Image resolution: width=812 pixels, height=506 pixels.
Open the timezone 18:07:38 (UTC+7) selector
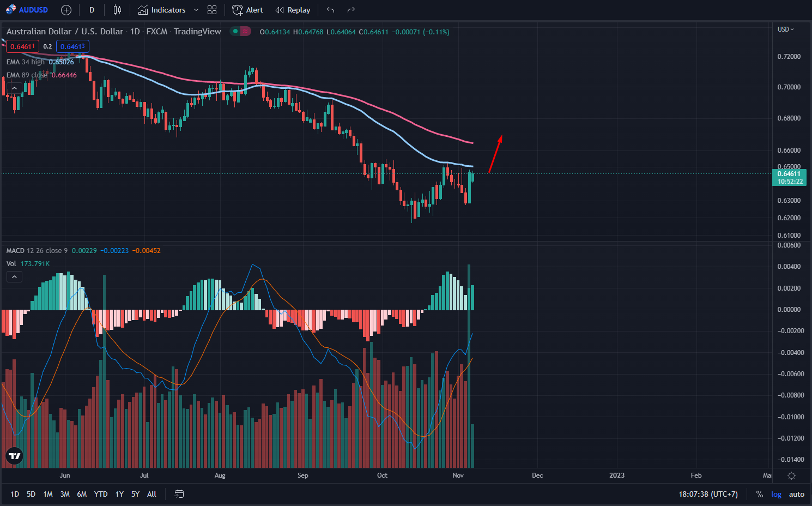[x=708, y=494]
